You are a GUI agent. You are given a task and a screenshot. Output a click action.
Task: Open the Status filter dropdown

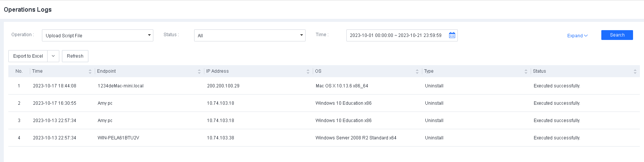click(249, 35)
